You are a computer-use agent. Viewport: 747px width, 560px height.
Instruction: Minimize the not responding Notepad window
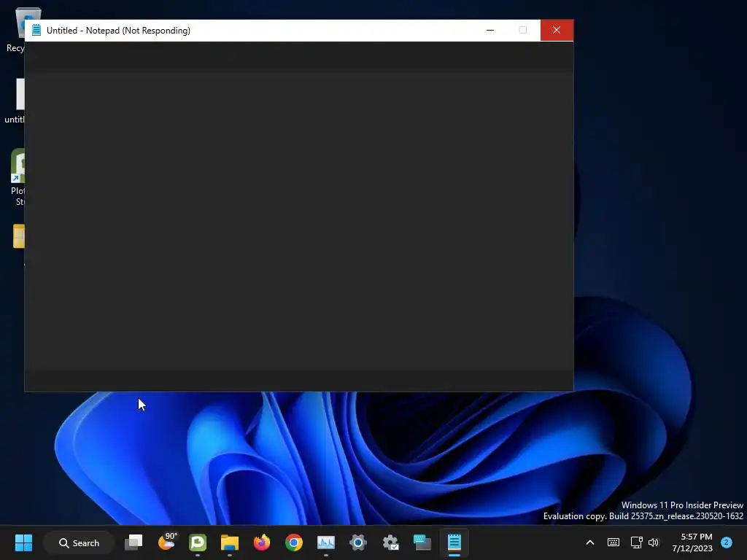(x=490, y=30)
